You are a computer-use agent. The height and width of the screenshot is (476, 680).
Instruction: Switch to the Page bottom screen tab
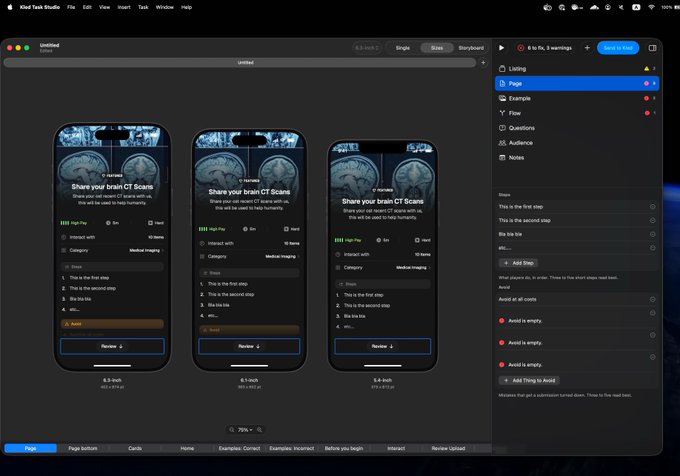click(83, 448)
